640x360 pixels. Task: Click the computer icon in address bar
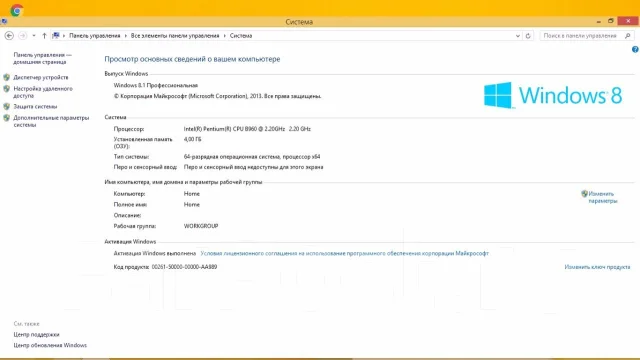pyautogui.click(x=56, y=36)
